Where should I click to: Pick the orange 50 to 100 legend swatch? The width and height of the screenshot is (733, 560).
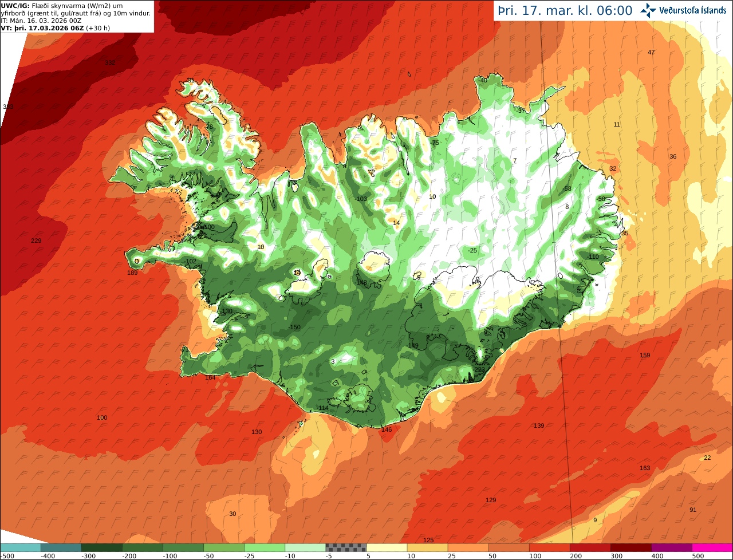point(509,547)
